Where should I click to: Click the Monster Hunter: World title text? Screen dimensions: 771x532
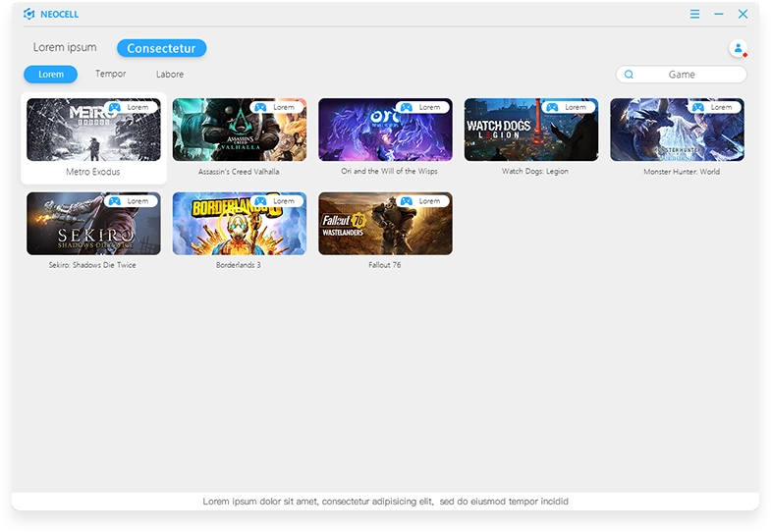682,172
